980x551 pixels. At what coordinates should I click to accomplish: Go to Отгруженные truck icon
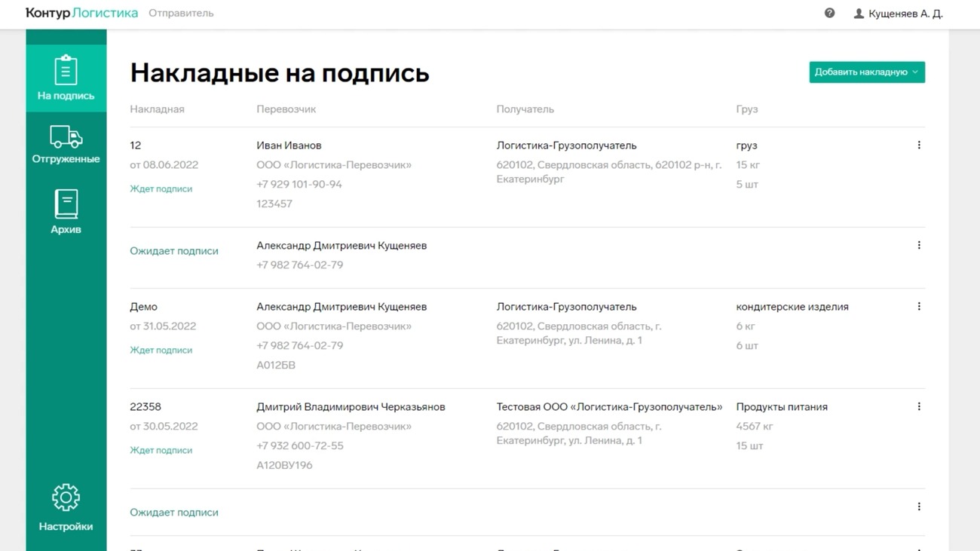pos(66,137)
